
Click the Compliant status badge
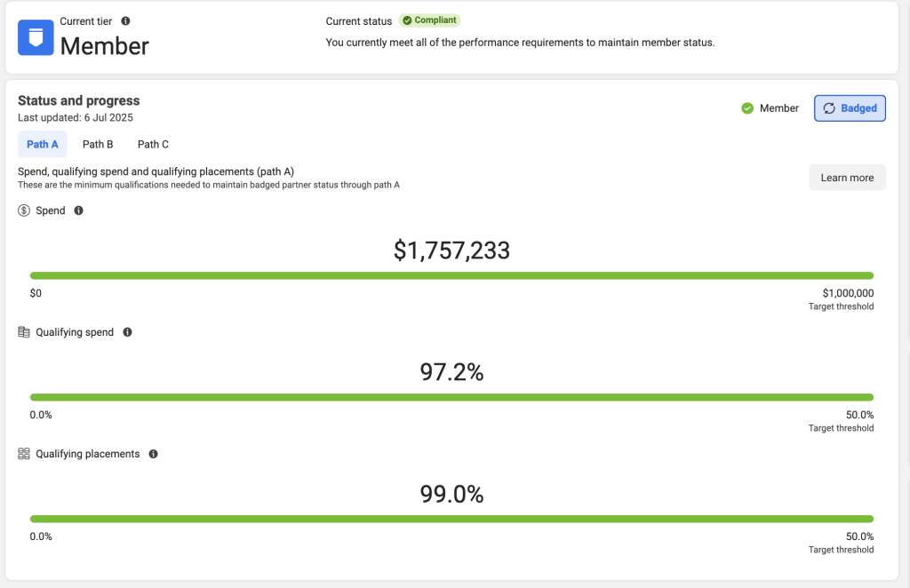pyautogui.click(x=429, y=20)
